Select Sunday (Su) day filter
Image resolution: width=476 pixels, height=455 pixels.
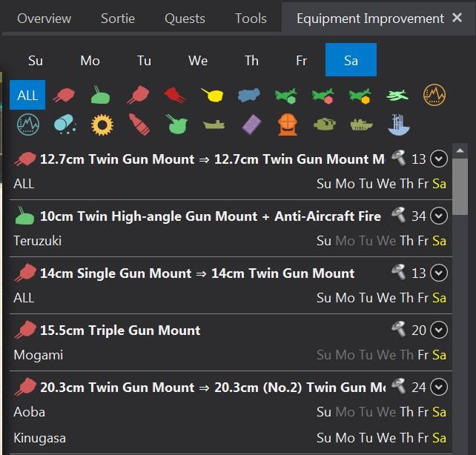[x=36, y=60]
